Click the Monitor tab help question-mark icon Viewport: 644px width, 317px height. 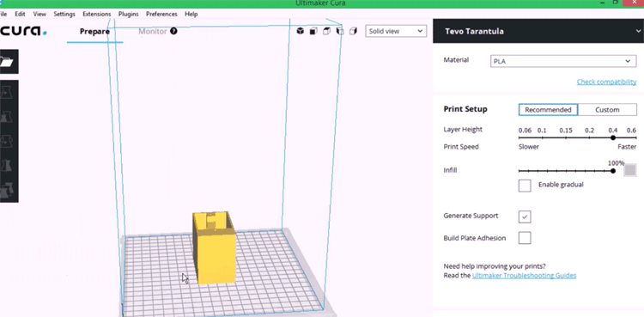pos(173,31)
